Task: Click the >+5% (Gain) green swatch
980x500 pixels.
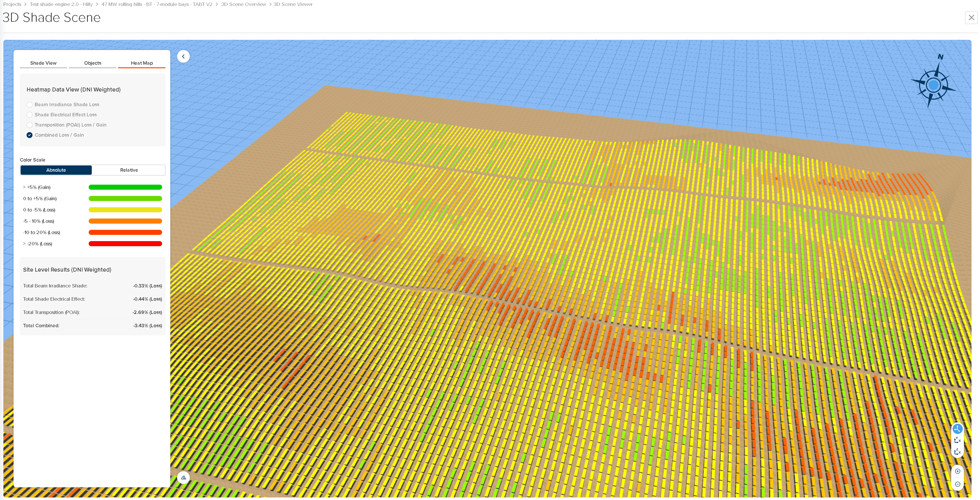Action: click(x=125, y=187)
